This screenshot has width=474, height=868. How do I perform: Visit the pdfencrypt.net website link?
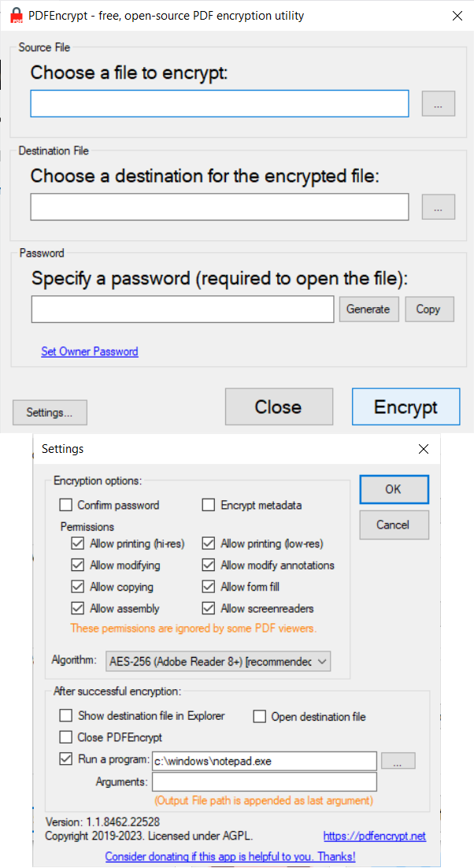[374, 836]
